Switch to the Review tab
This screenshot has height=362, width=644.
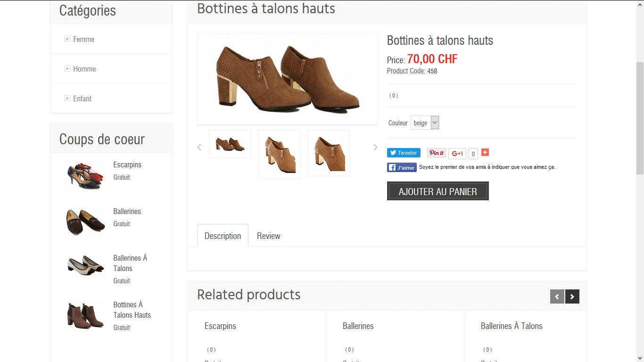[x=268, y=236]
